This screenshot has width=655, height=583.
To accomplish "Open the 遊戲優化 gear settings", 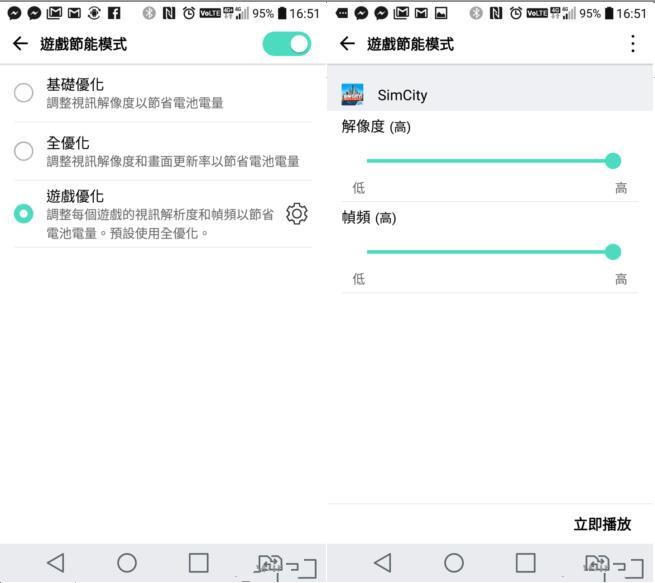I will (297, 214).
